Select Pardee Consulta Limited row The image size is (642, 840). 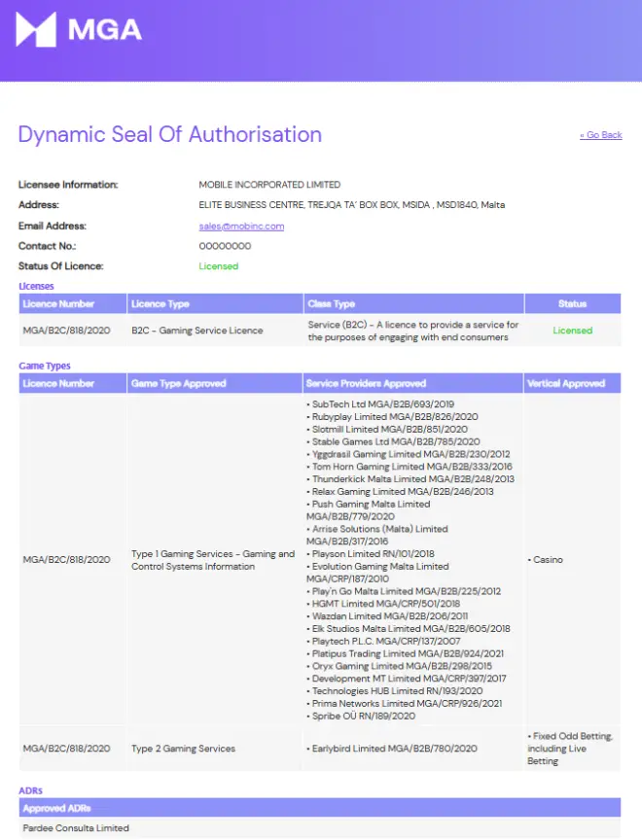(320, 828)
